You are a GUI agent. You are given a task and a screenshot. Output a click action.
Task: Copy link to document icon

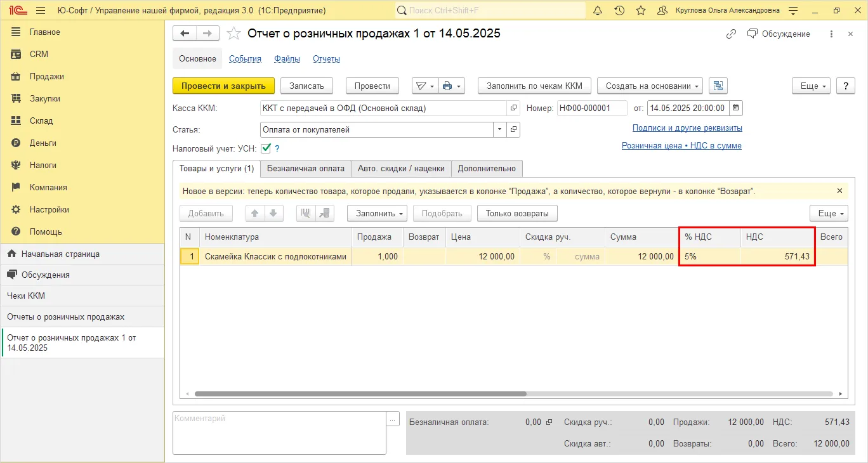731,34
